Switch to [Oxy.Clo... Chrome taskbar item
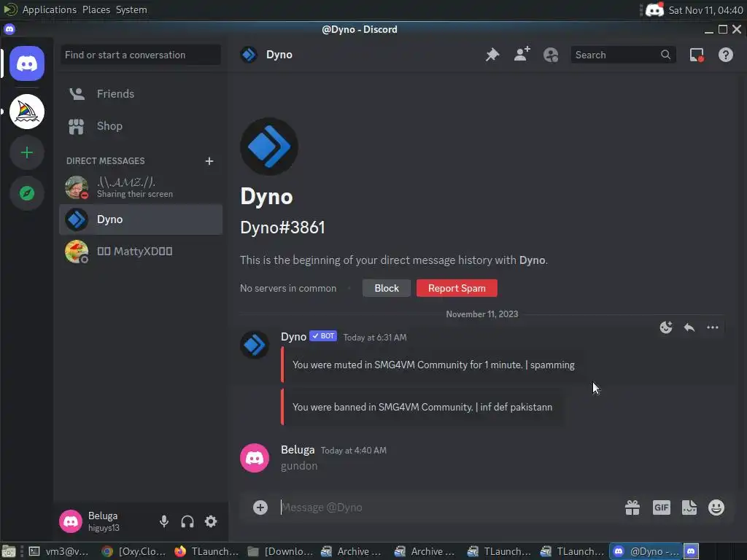The image size is (747, 560). [134, 551]
